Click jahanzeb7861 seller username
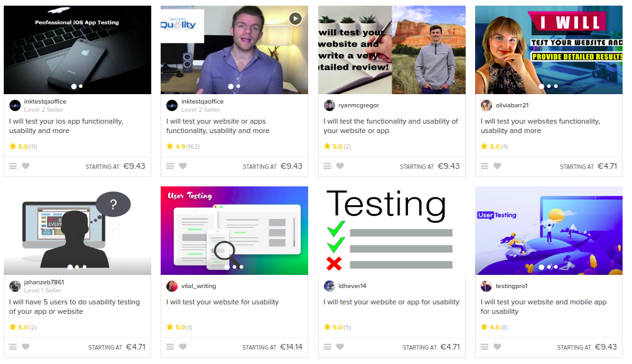This screenshot has width=632, height=364. point(44,282)
